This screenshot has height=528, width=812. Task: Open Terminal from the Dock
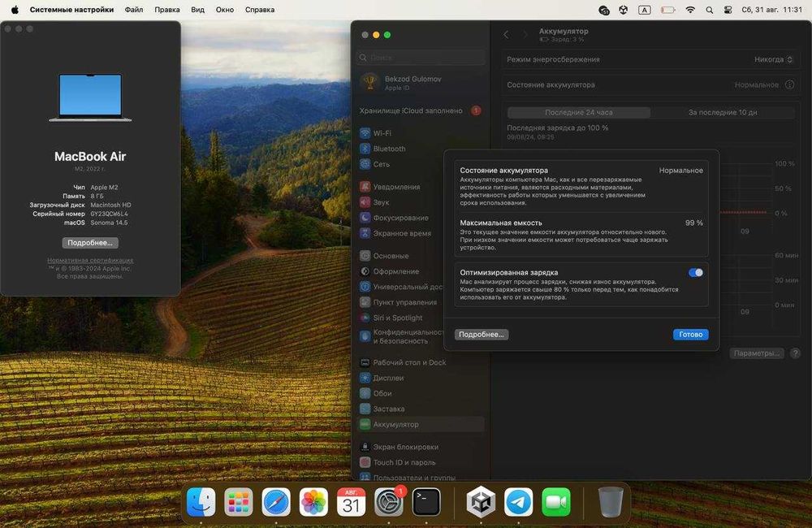point(426,503)
